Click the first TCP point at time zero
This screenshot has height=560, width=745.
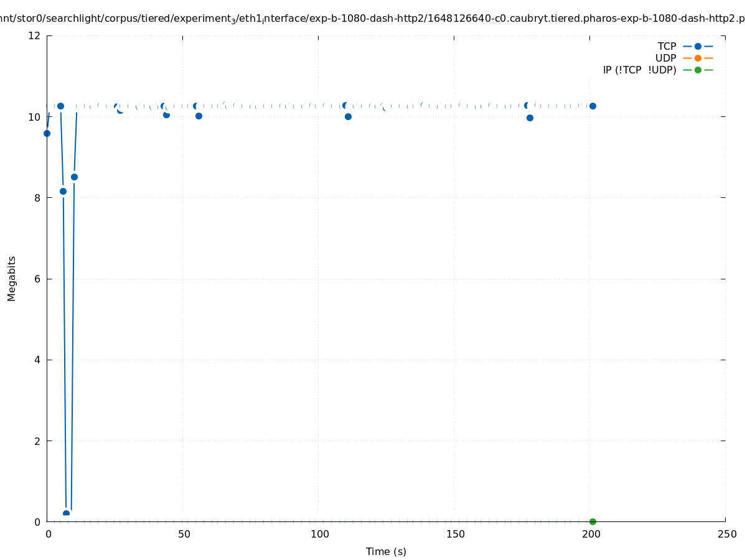47,133
